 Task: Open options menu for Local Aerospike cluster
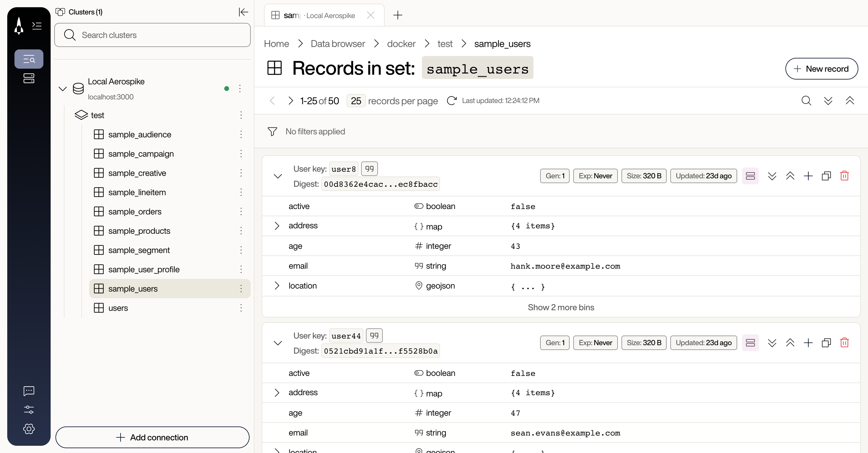pos(240,89)
